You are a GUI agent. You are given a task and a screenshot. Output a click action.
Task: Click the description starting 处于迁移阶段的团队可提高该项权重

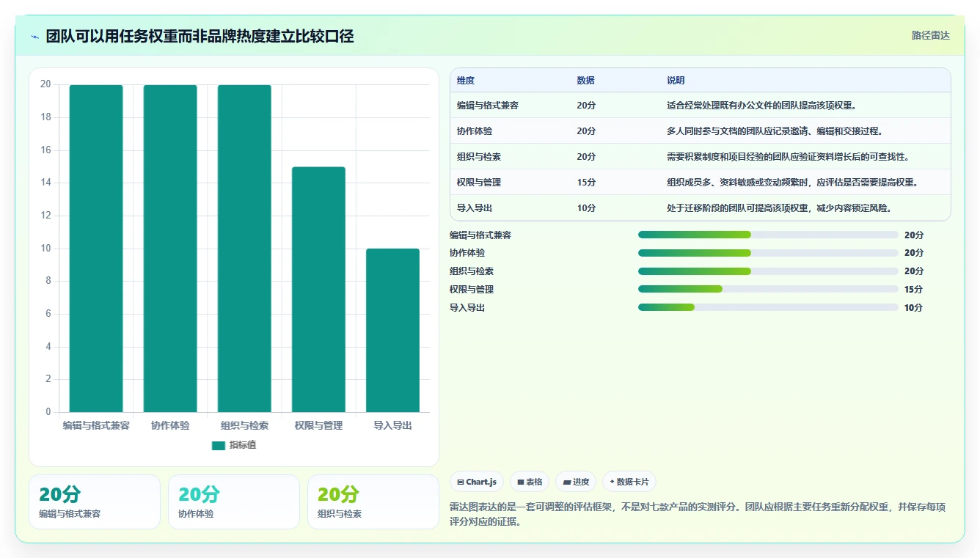(780, 208)
